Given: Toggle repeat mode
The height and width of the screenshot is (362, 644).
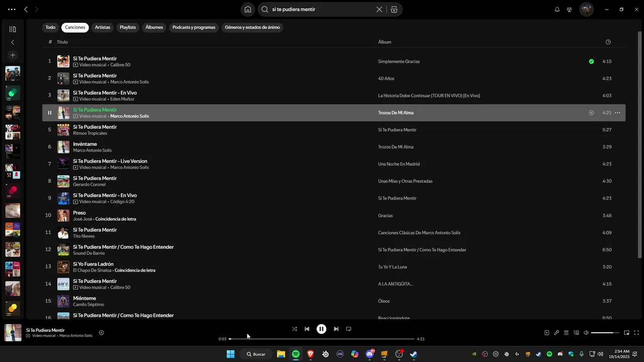Looking at the screenshot, I should [x=349, y=329].
